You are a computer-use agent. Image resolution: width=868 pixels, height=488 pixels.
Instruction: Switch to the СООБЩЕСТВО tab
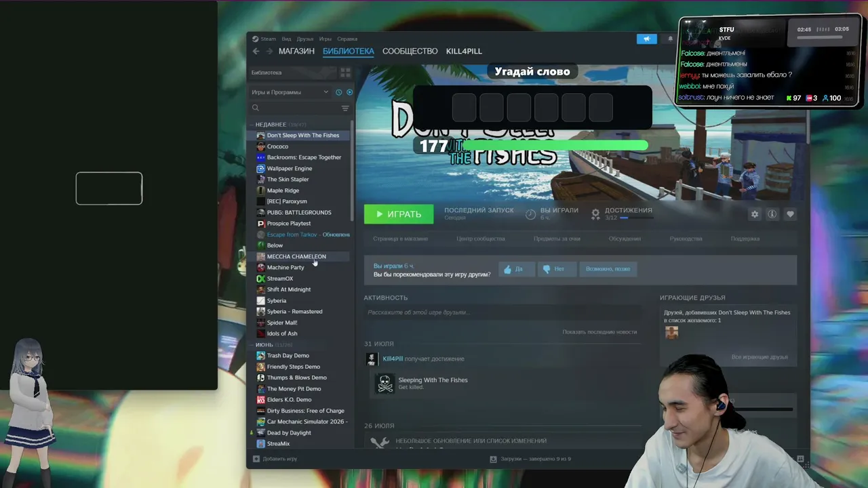click(410, 52)
